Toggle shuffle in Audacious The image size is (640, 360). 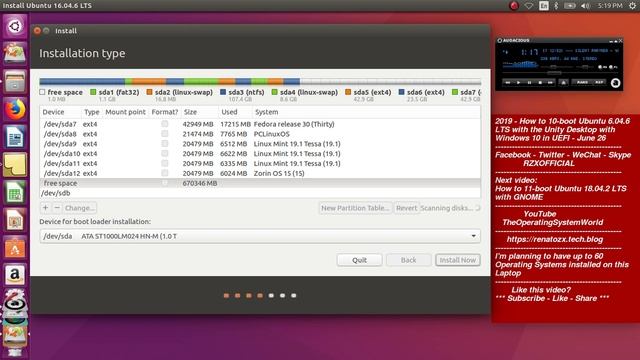[x=582, y=82]
